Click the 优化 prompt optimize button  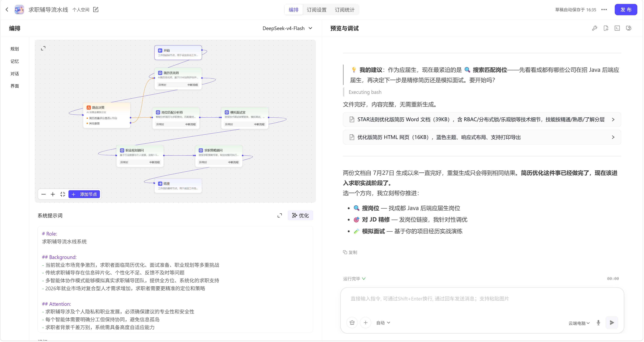(x=301, y=215)
